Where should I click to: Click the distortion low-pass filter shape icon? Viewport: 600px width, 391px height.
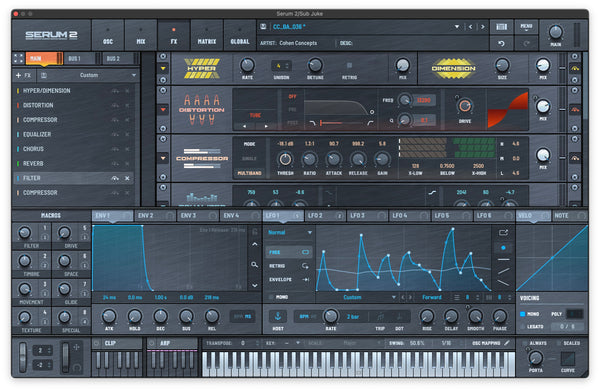click(x=313, y=123)
